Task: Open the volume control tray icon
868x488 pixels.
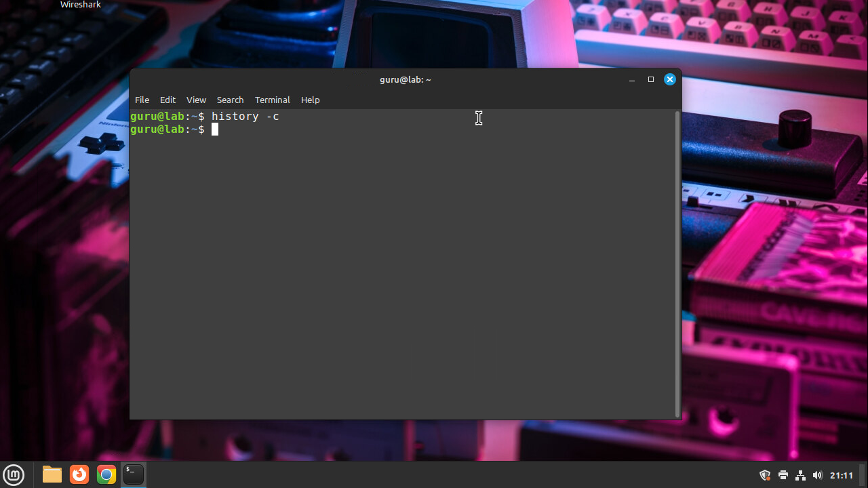Action: tap(817, 475)
